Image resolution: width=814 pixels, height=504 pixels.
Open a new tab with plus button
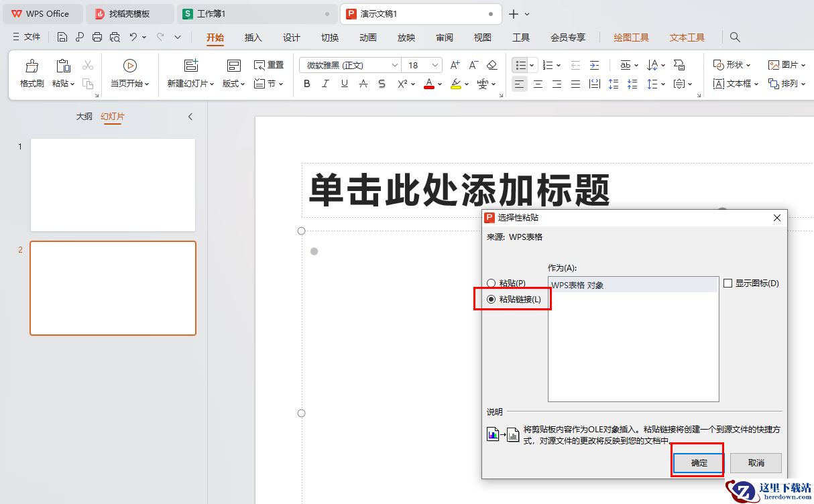click(x=514, y=13)
